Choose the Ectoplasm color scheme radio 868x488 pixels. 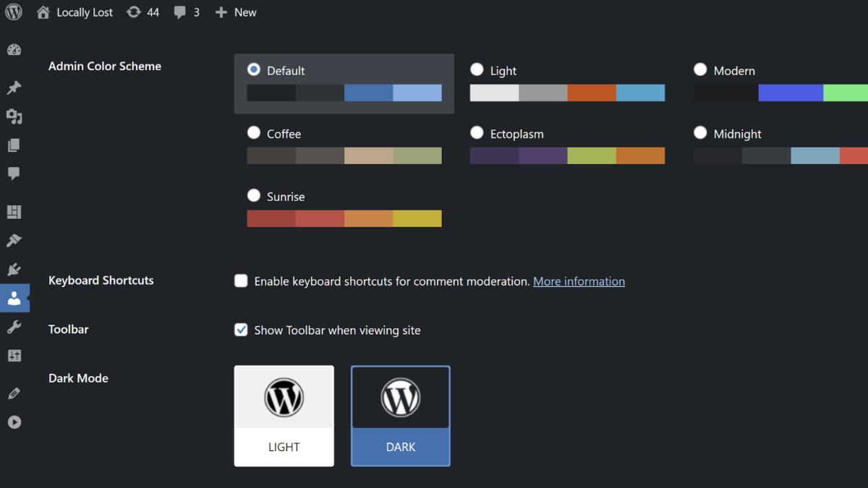477,133
